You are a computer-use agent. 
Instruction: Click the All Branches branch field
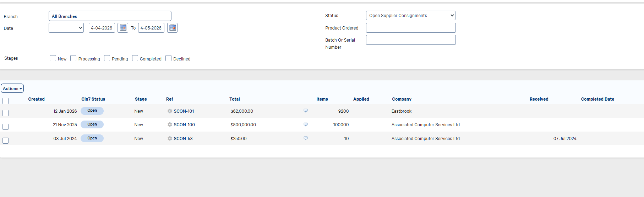[x=110, y=16]
